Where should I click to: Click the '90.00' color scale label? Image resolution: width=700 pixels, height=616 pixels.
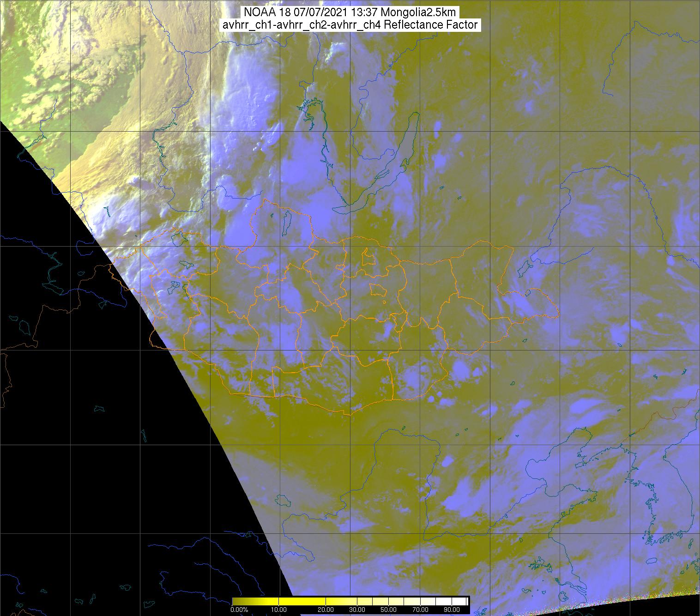452,610
